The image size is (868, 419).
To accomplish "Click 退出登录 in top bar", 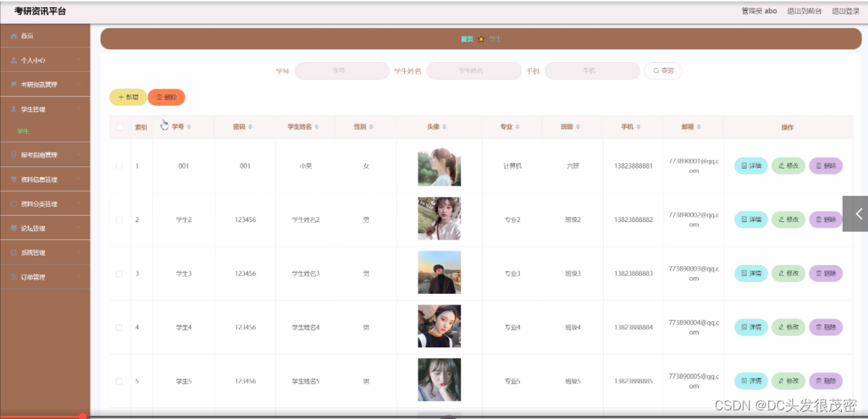I will [x=846, y=11].
